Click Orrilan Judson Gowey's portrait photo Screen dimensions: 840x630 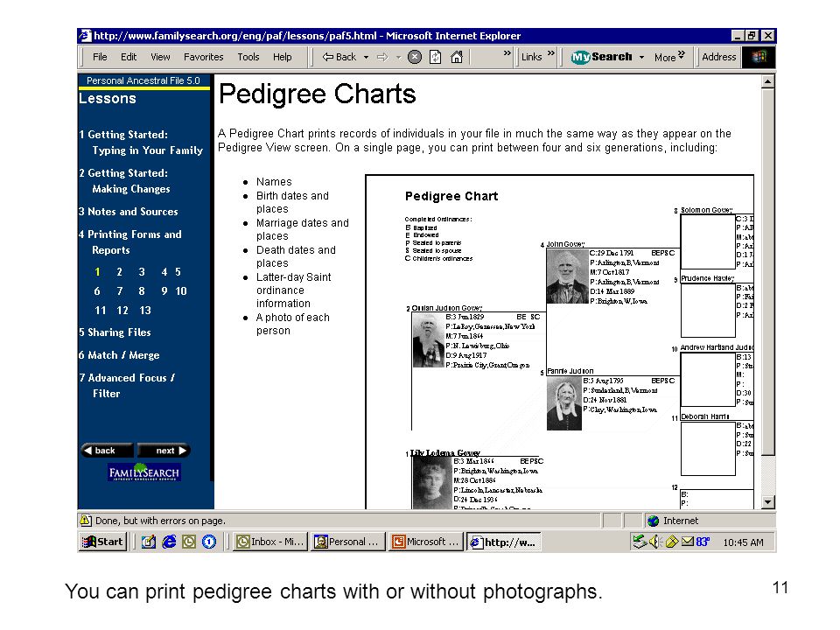tap(428, 340)
